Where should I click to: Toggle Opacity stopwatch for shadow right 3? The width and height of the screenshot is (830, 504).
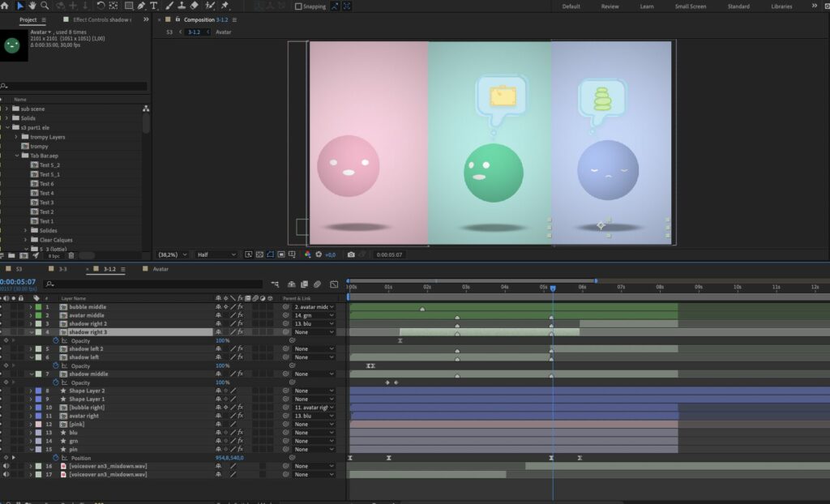56,340
